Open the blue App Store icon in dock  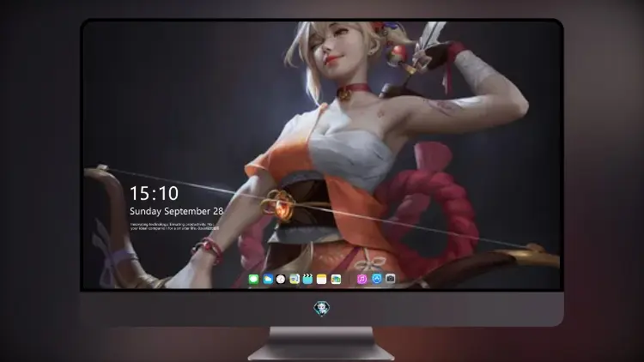[377, 279]
